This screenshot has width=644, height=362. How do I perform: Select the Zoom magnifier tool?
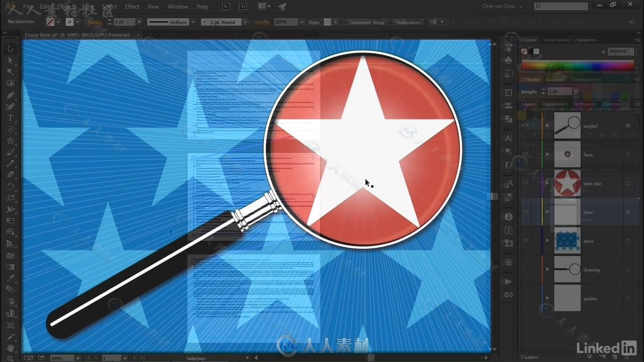pos(10,358)
